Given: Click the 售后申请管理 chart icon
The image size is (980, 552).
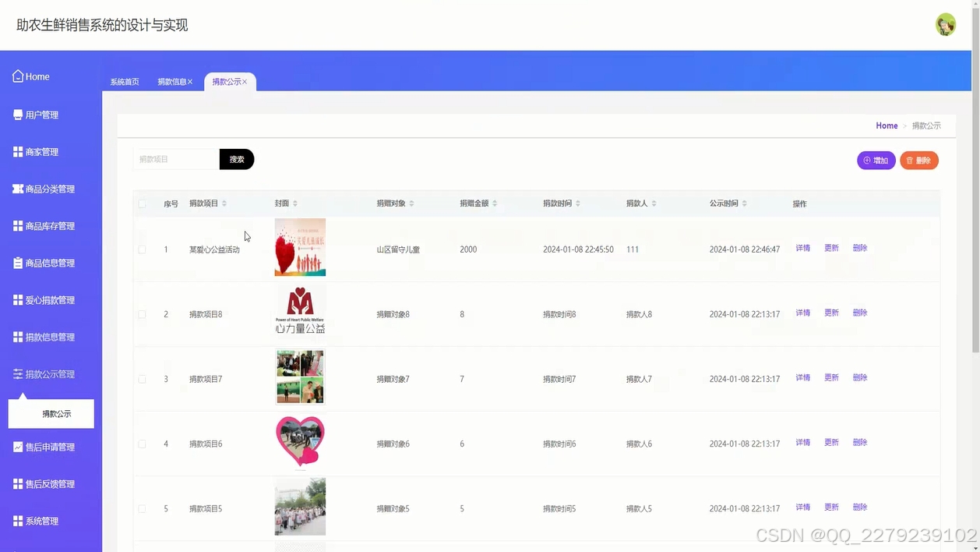Looking at the screenshot, I should tap(18, 447).
